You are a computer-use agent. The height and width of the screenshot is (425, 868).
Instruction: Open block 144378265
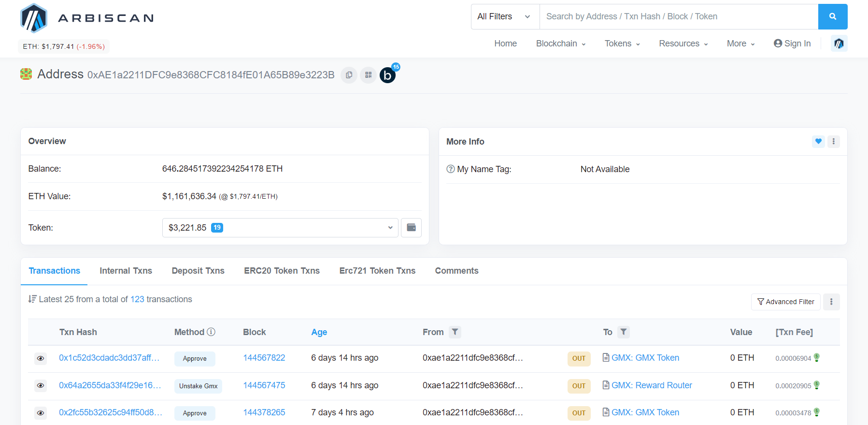(264, 412)
